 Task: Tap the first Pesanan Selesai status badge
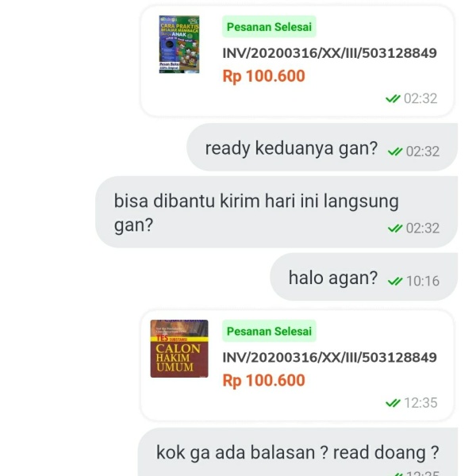(269, 27)
